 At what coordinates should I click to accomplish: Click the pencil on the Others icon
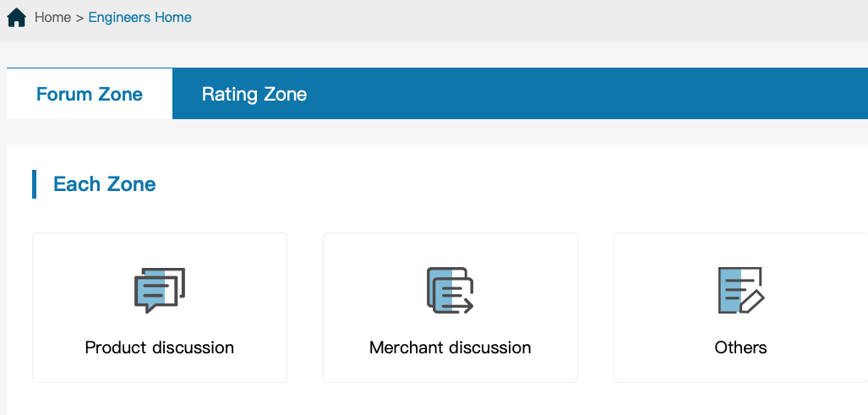click(752, 302)
